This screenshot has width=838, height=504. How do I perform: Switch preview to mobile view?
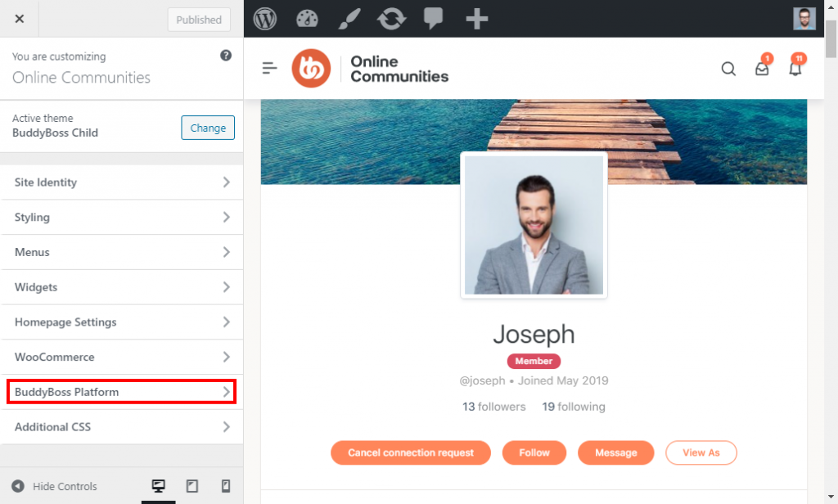click(225, 486)
